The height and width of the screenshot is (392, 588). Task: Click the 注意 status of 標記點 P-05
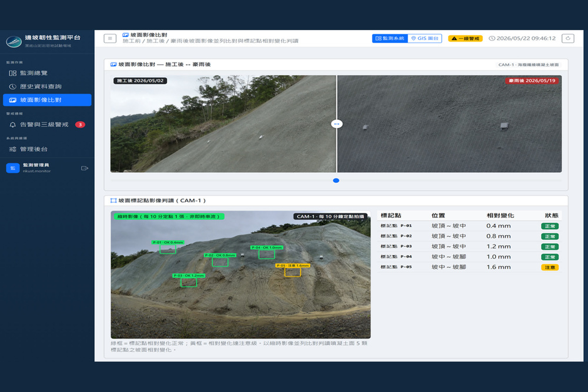[x=550, y=267]
